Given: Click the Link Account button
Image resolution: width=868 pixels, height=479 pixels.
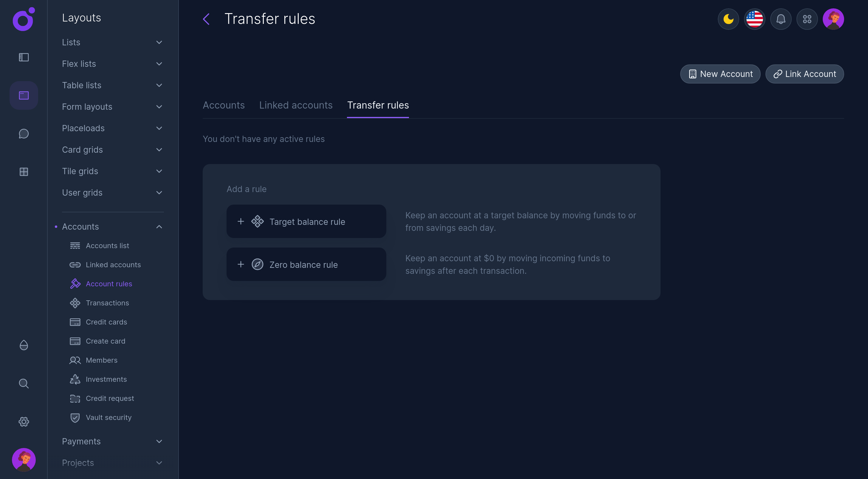Looking at the screenshot, I should click(x=805, y=74).
